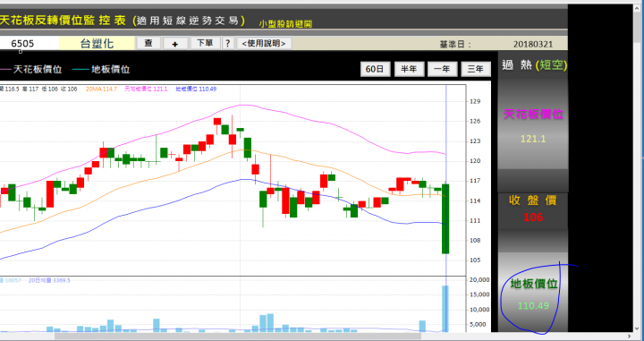The image size is (644, 341).
Task: Click the stock code field 6505
Action: pos(29,44)
